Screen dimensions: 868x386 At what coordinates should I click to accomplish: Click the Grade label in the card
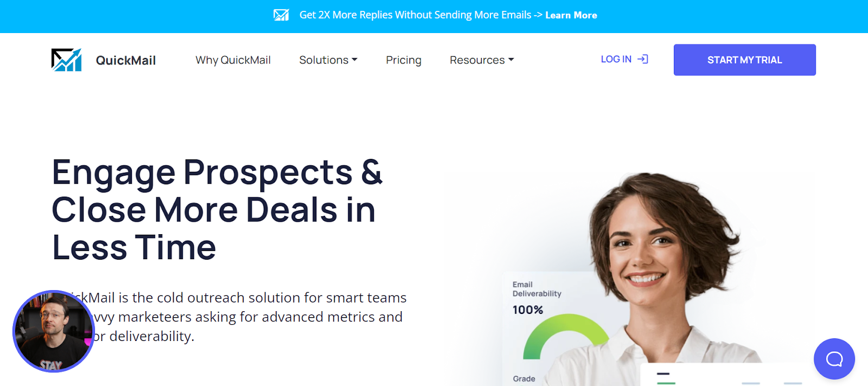524,378
